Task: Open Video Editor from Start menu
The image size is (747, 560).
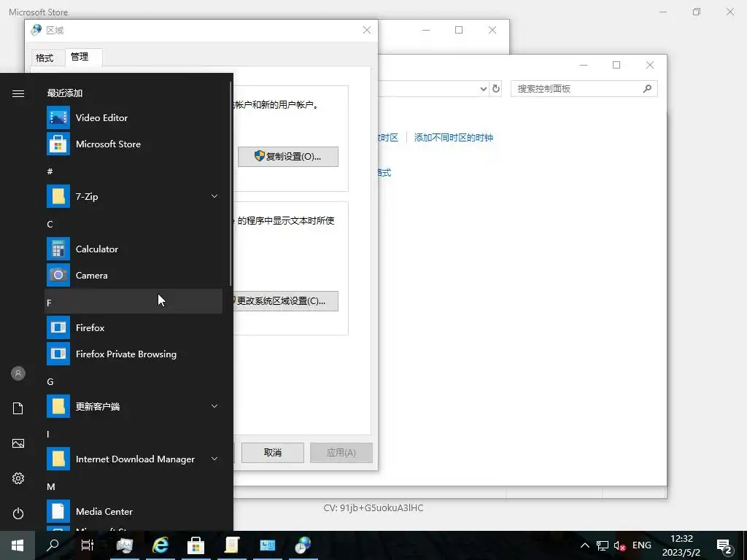Action: (x=133, y=117)
